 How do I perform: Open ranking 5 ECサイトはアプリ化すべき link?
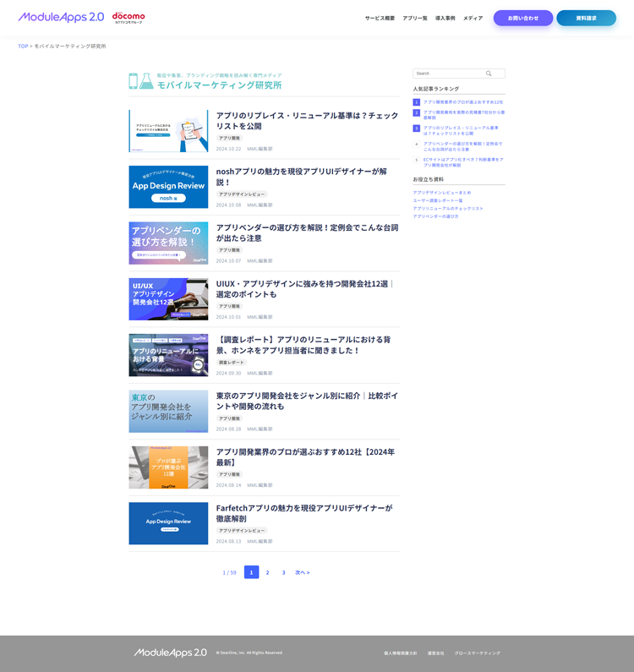click(x=463, y=162)
